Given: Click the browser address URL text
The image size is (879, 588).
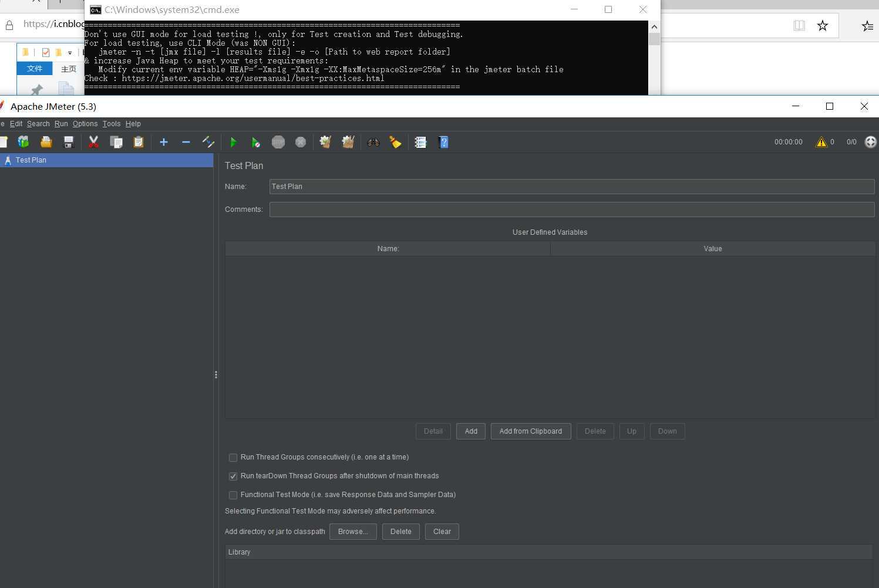Looking at the screenshot, I should 54,24.
